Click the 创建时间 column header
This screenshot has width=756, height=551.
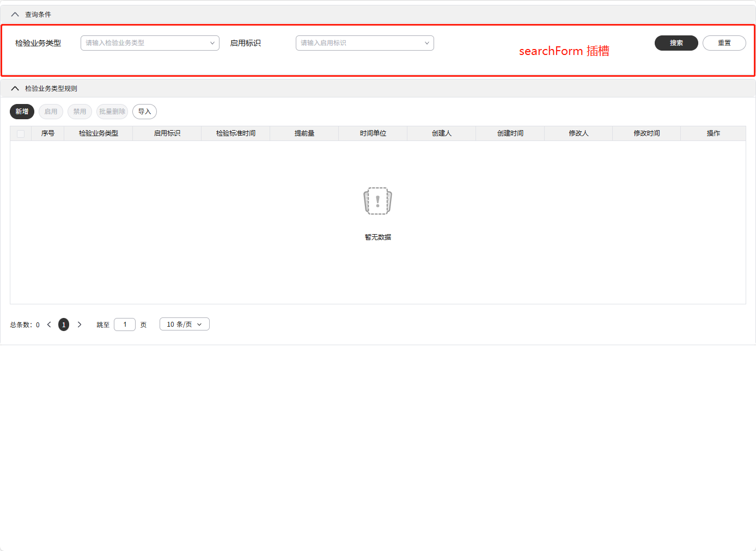[x=510, y=133]
